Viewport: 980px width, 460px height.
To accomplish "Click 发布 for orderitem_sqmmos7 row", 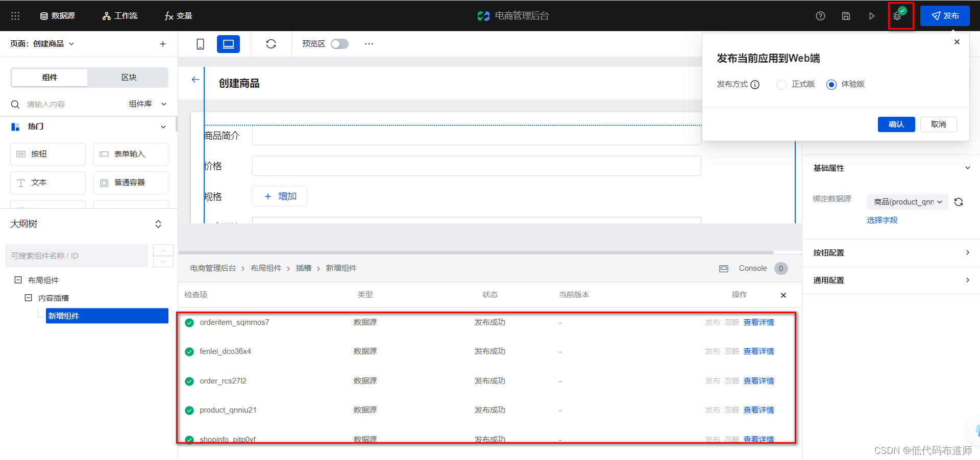I will click(x=713, y=322).
